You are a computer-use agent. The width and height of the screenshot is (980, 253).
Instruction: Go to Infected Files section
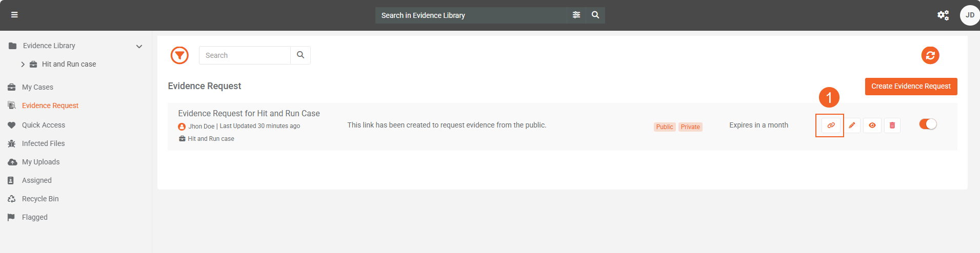tap(43, 143)
